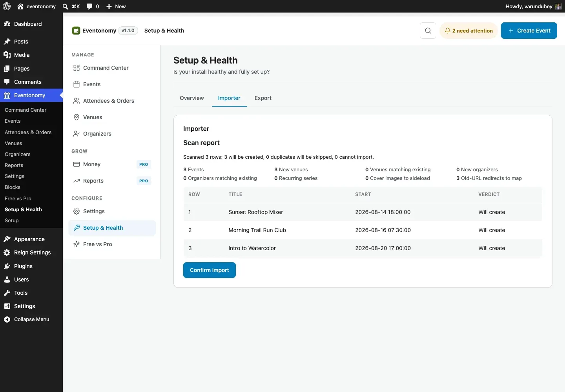This screenshot has height=392, width=565.
Task: Open Command Center in WordPress submenu
Action: 26,110
